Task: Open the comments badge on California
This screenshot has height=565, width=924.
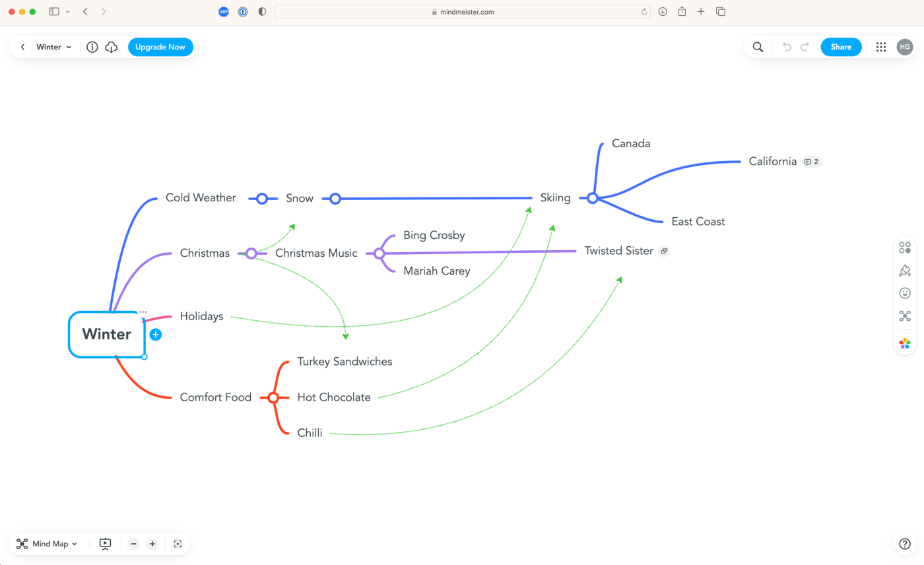Action: tap(812, 162)
